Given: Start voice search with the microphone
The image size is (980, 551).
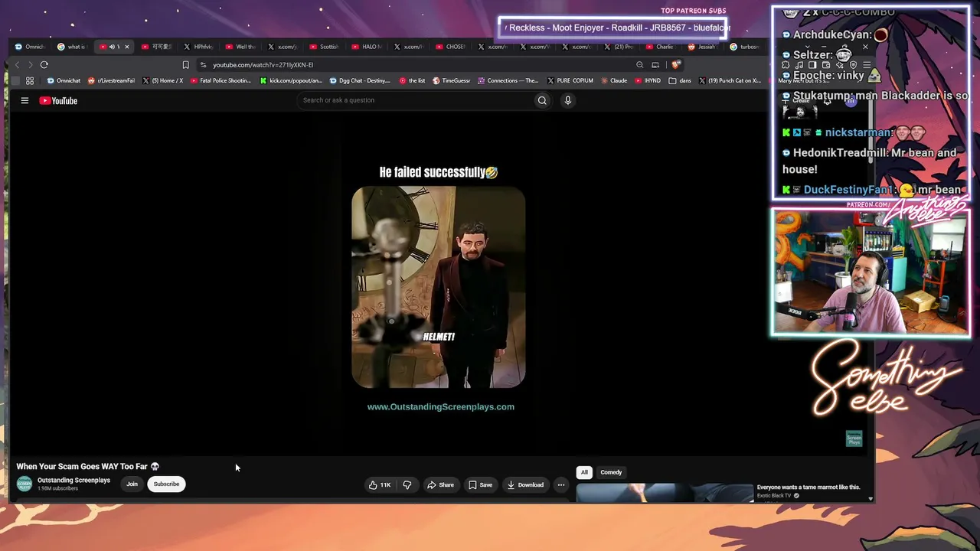Looking at the screenshot, I should coord(567,100).
